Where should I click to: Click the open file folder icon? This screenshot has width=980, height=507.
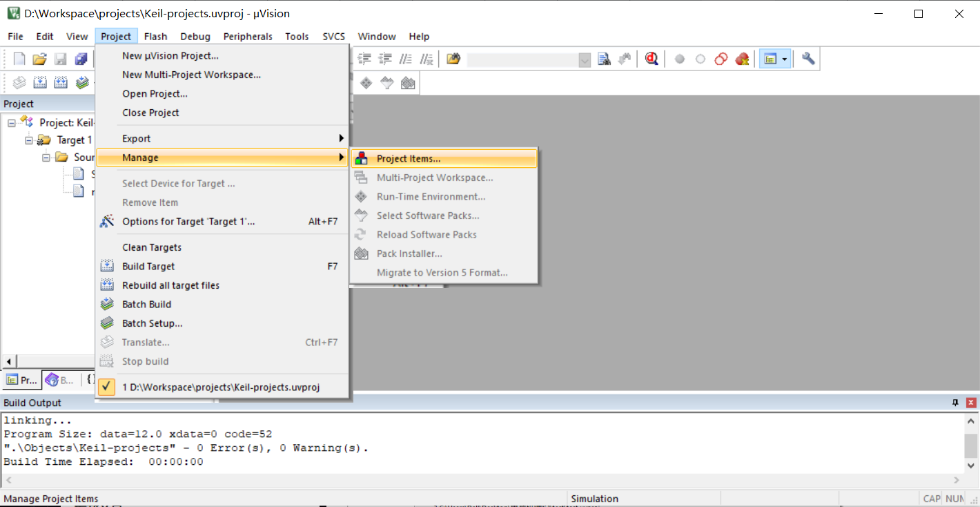click(40, 59)
